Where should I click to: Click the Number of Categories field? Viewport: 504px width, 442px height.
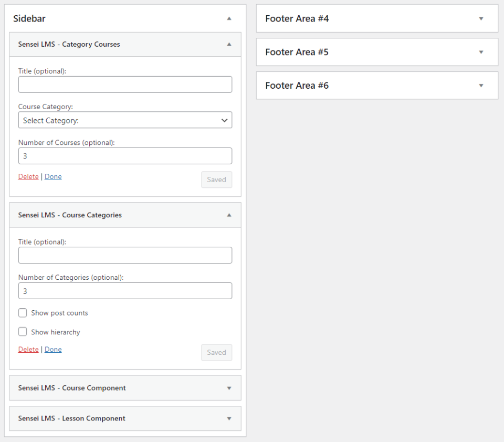[x=125, y=291]
